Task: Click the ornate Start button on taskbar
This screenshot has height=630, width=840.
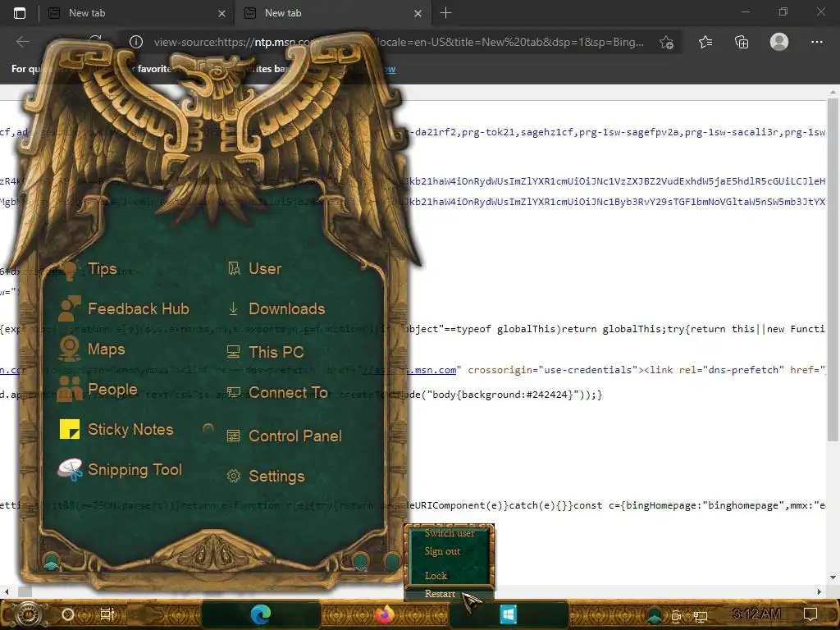Action: point(29,614)
